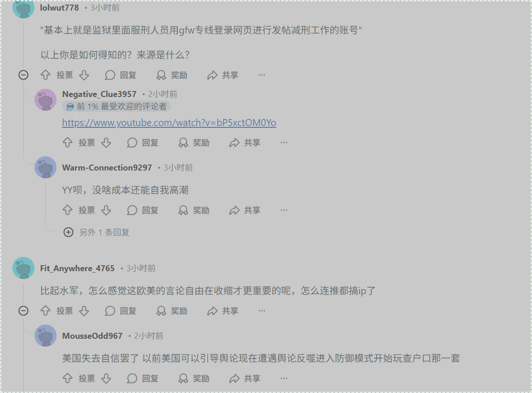Reply to Fit_Anywhere_4765's comment
Screen dimensions: 532x393
pyautogui.click(x=121, y=311)
